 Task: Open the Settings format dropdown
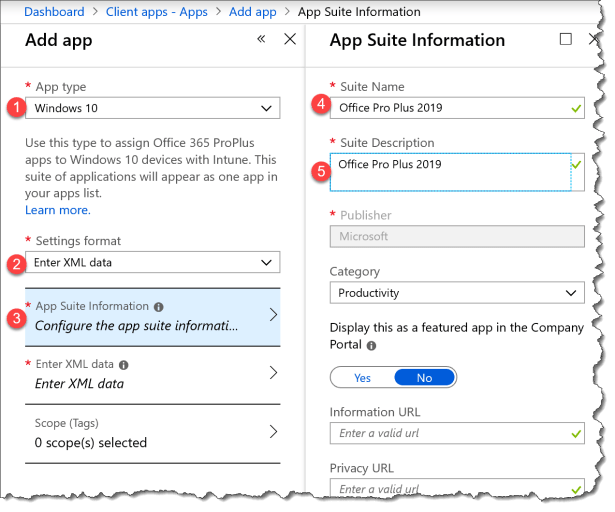(x=153, y=262)
